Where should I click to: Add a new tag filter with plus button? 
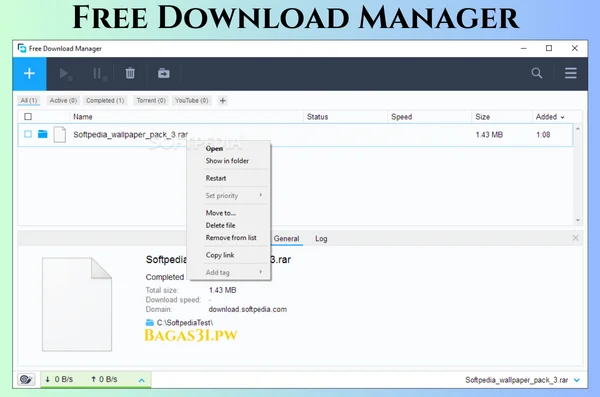[222, 101]
